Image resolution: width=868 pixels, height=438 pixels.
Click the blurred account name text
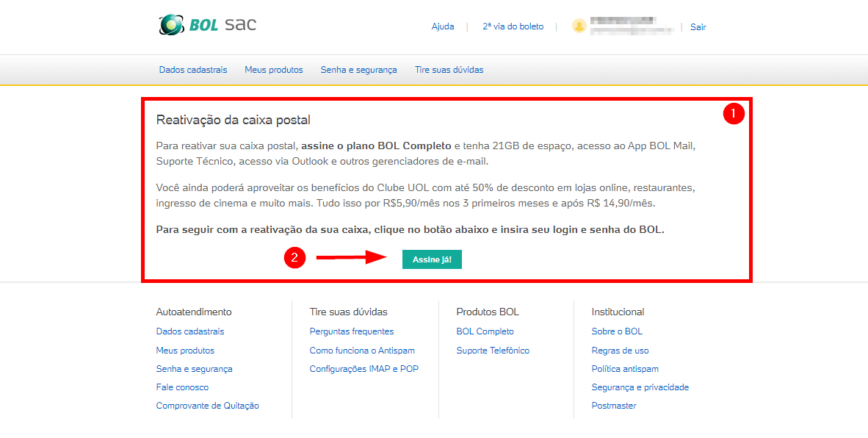632,26
